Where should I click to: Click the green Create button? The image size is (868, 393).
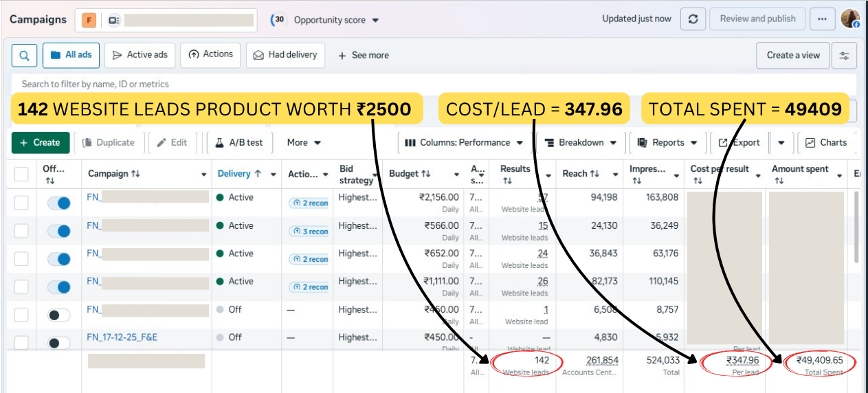41,142
